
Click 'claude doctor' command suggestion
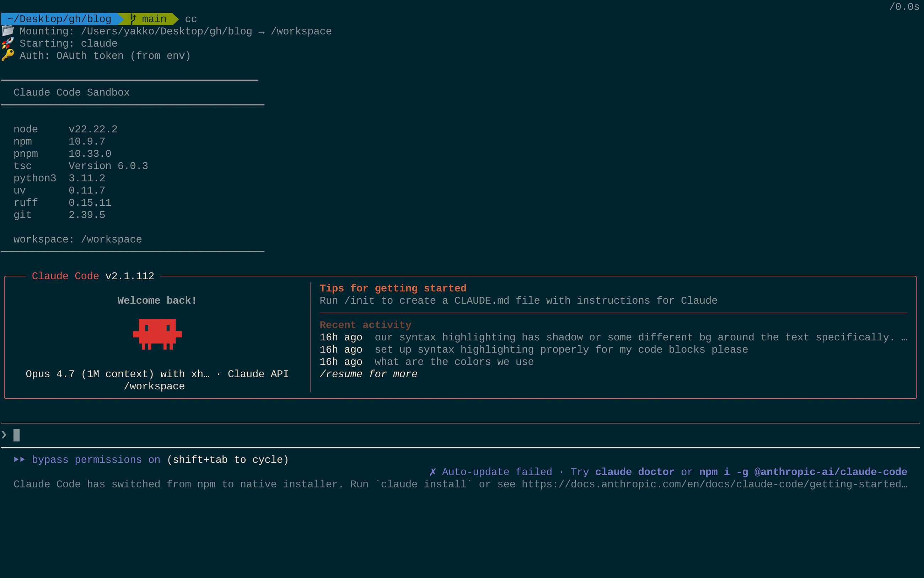coord(635,472)
